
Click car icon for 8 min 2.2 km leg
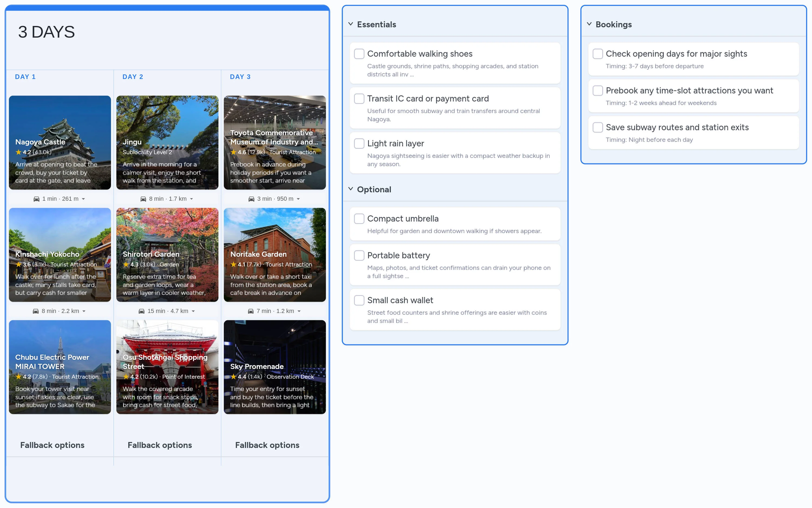pos(36,311)
